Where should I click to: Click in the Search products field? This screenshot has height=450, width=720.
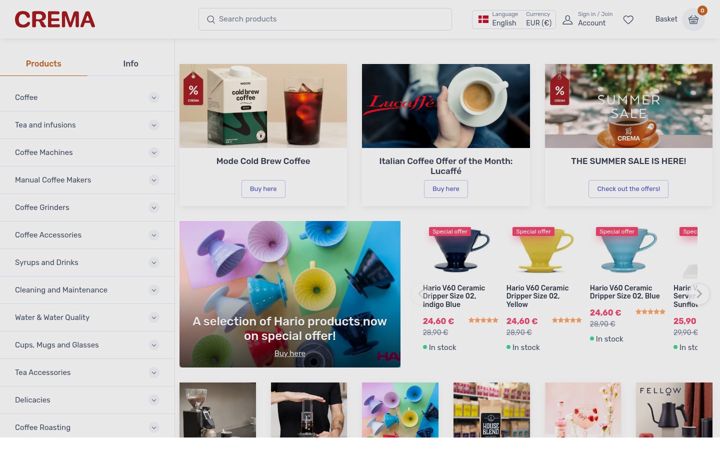325,19
